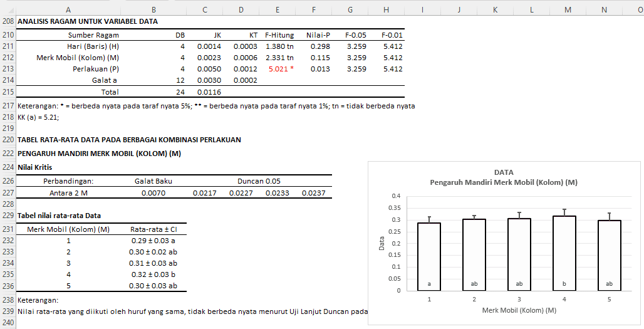Select the Galat Baku value 0.0070
Screen dimensions: 644x329
[x=153, y=193]
